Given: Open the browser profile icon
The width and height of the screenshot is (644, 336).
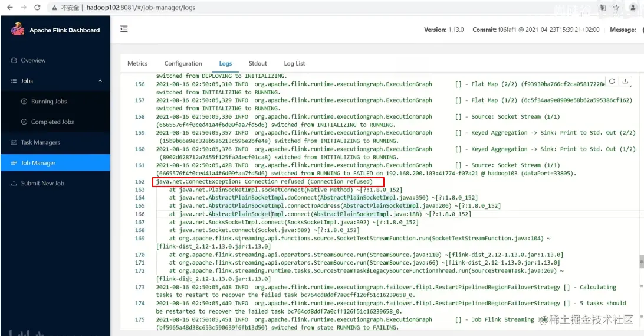Looking at the screenshot, I should [x=633, y=8].
